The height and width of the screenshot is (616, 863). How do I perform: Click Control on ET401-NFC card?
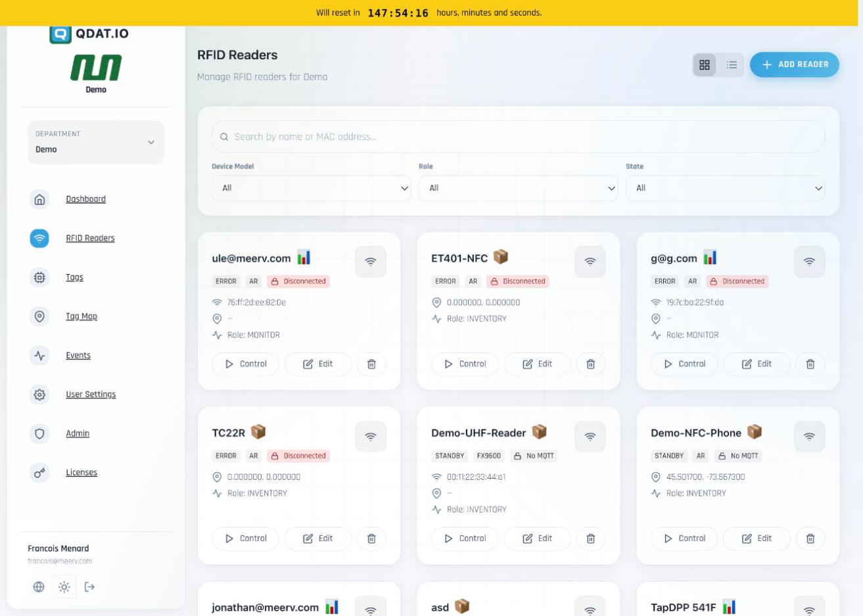(465, 364)
